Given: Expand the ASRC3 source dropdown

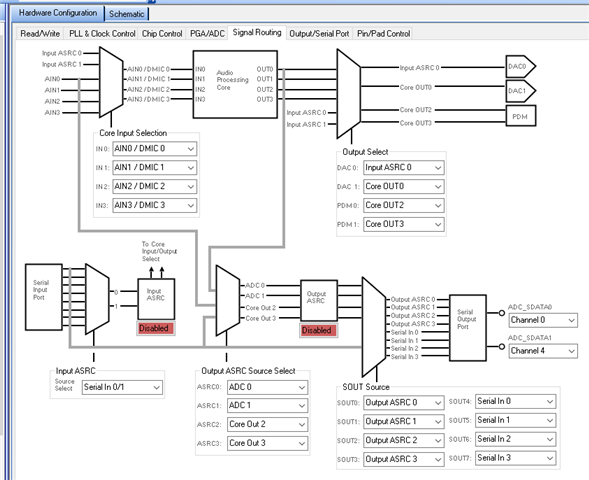Looking at the screenshot, I should (x=267, y=443).
